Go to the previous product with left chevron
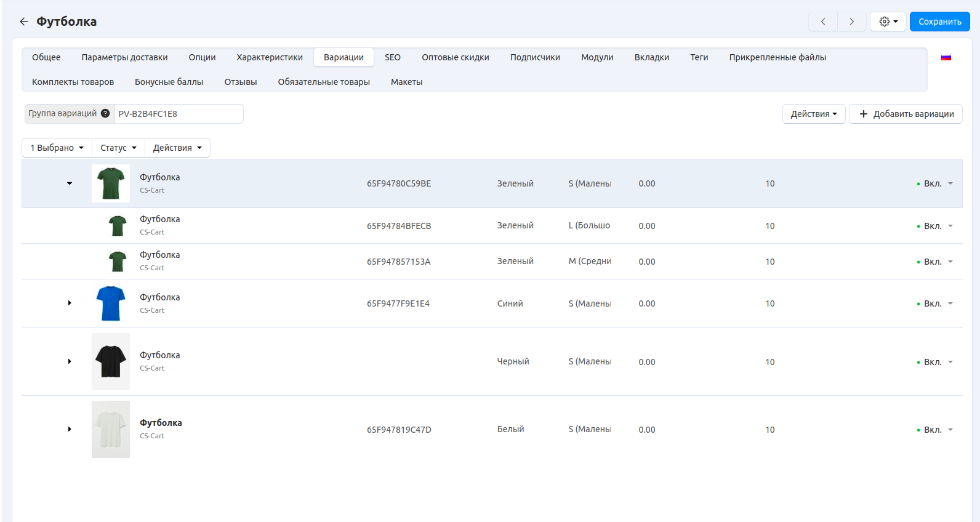 point(823,22)
